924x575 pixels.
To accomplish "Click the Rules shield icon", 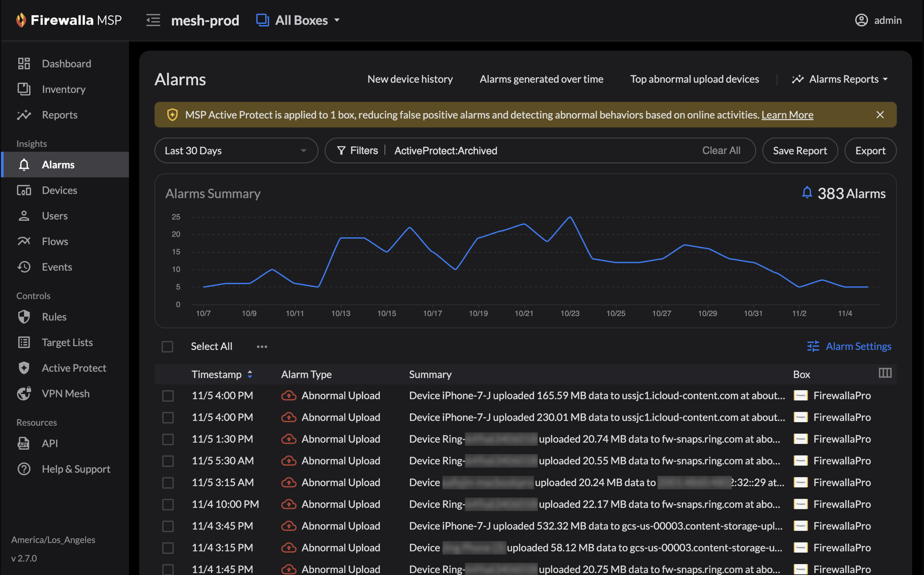I will [x=24, y=316].
